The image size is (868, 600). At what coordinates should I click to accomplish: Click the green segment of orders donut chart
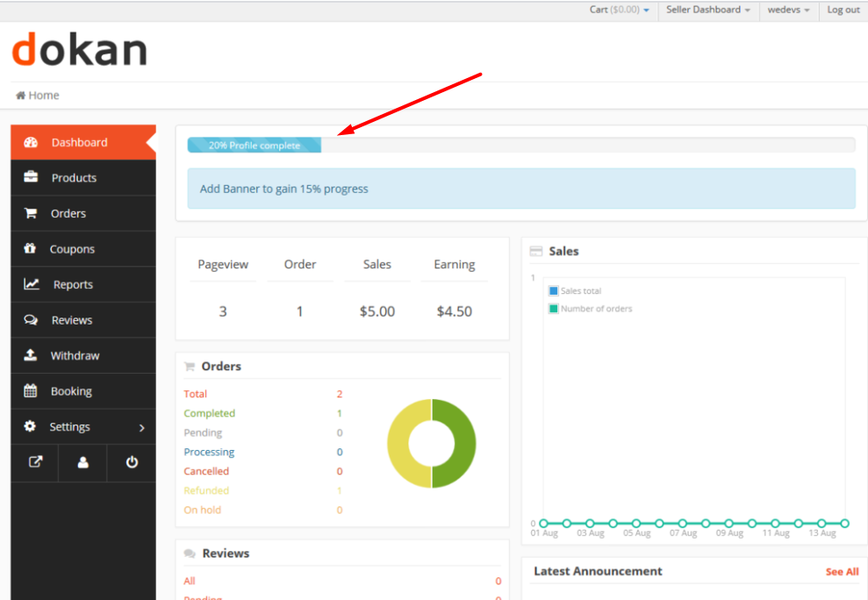pos(465,443)
